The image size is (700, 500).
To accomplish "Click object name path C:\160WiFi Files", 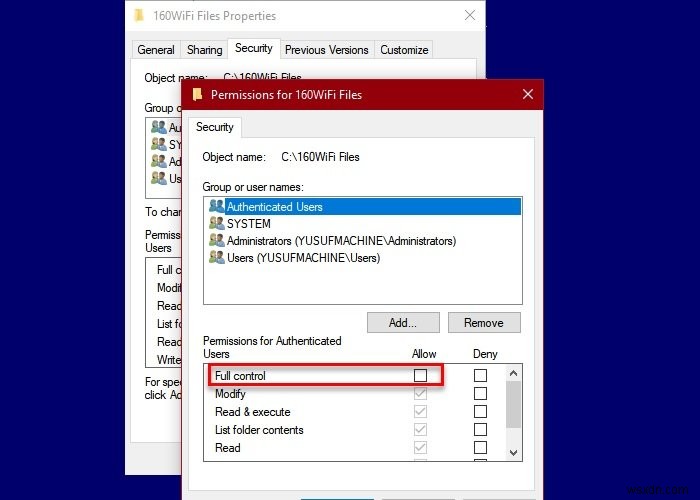I will pos(320,157).
